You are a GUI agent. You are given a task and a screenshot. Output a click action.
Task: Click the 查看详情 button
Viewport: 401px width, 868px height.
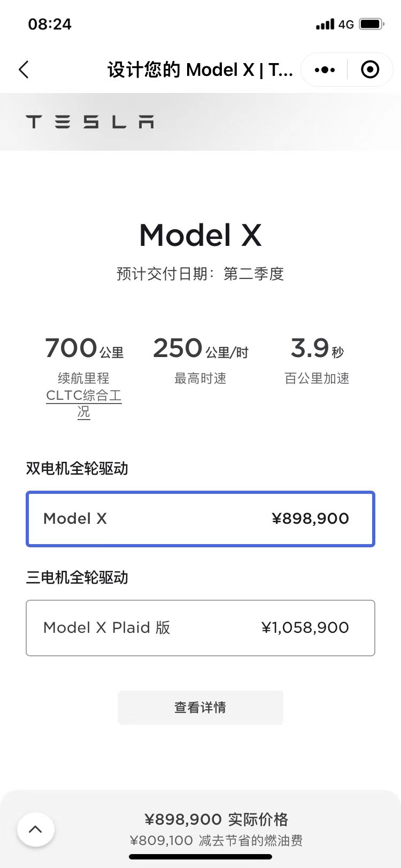(200, 708)
